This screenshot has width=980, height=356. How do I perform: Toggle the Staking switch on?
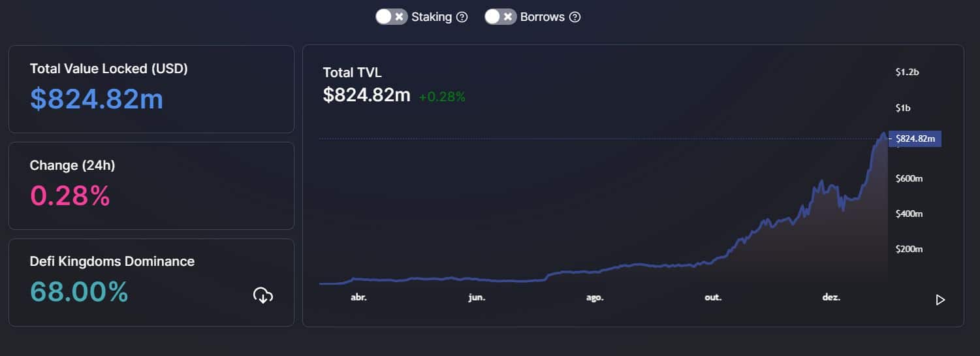click(392, 17)
